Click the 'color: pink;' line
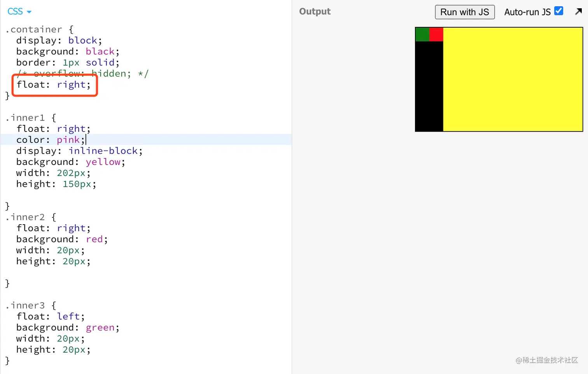 [x=51, y=140]
